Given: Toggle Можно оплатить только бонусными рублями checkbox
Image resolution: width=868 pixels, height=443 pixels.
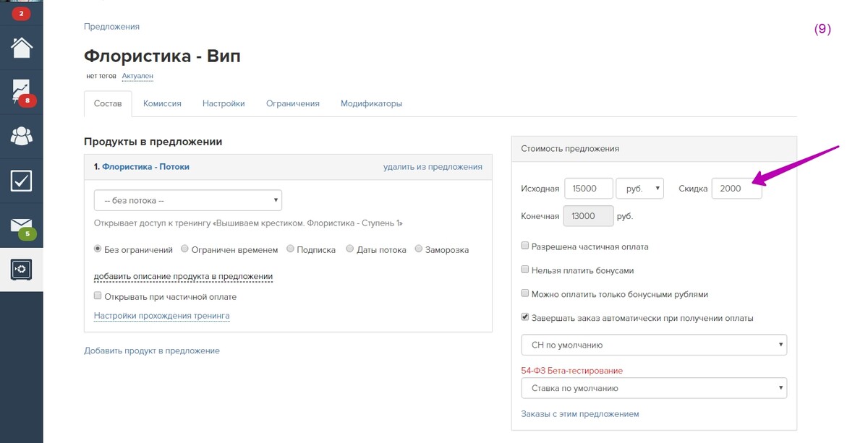Looking at the screenshot, I should pos(525,294).
